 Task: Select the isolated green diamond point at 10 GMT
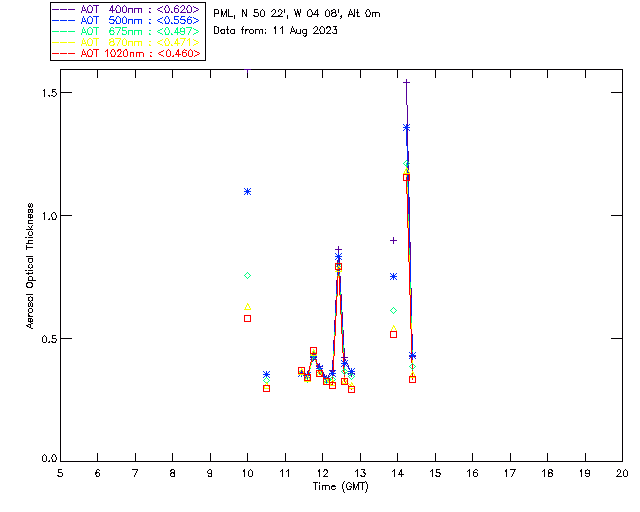coord(247,276)
